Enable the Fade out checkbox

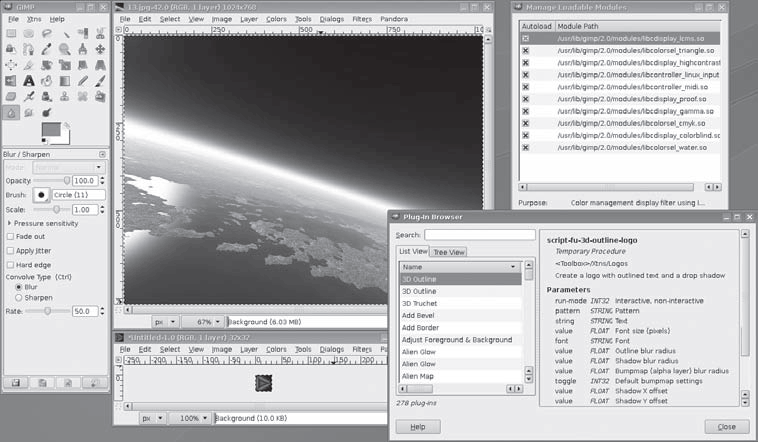[x=11, y=236]
